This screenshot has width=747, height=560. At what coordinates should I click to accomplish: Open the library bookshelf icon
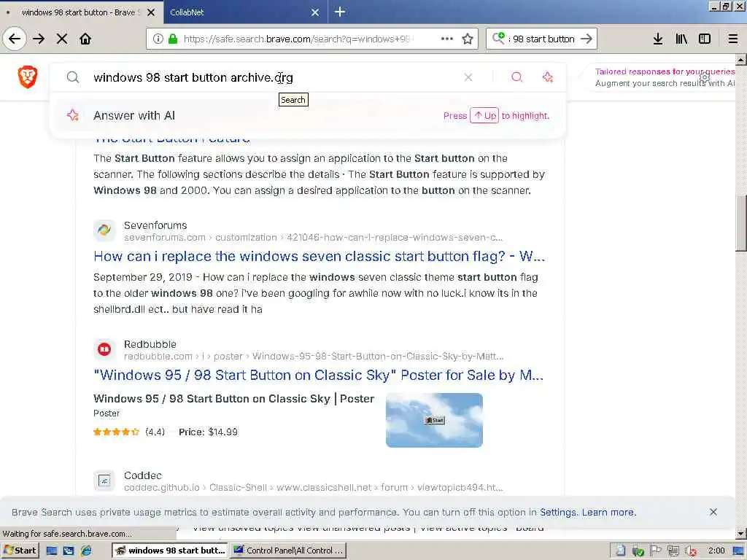click(681, 39)
